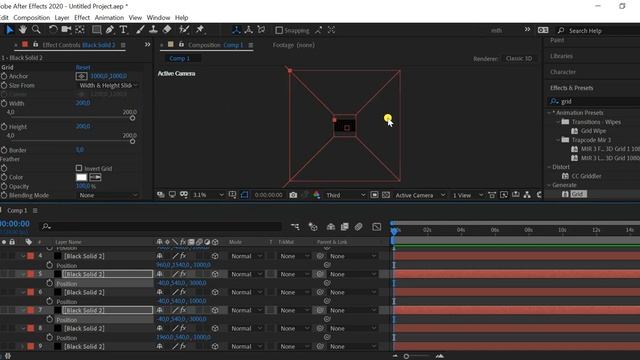Click the Search Help field
Screen dimensions: 640x360
pos(598,31)
